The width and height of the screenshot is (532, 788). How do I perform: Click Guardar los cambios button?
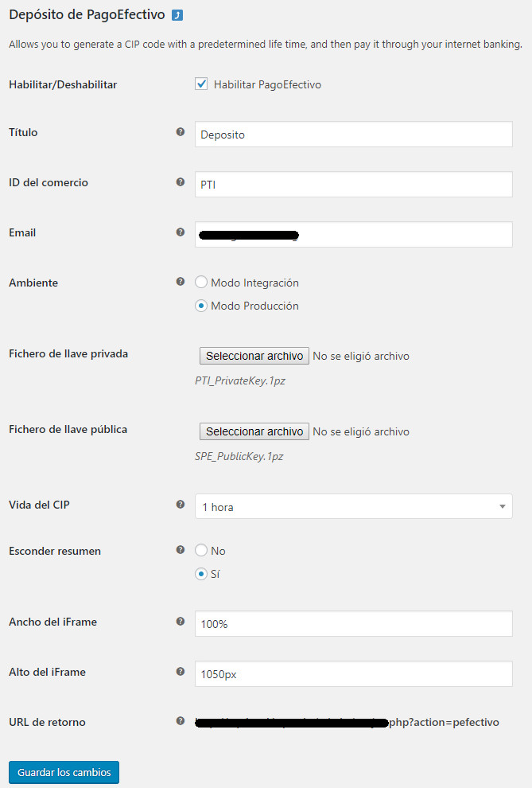pyautogui.click(x=64, y=772)
